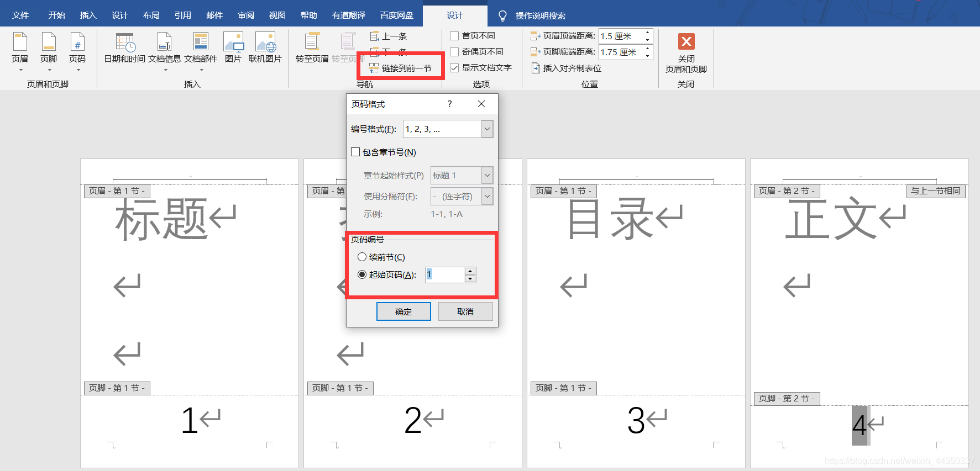980x471 pixels.
Task: Click 页眉顶端距离 1.5 厘米 field
Action: tap(621, 36)
